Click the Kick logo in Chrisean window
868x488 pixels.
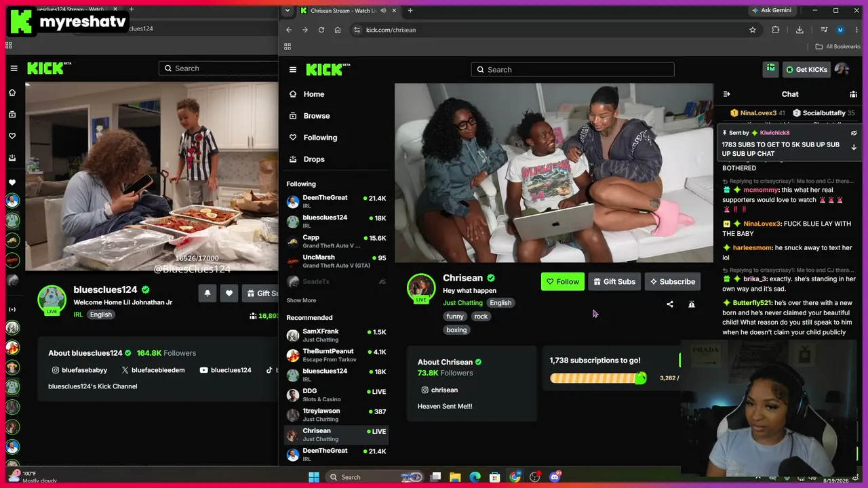tap(328, 69)
